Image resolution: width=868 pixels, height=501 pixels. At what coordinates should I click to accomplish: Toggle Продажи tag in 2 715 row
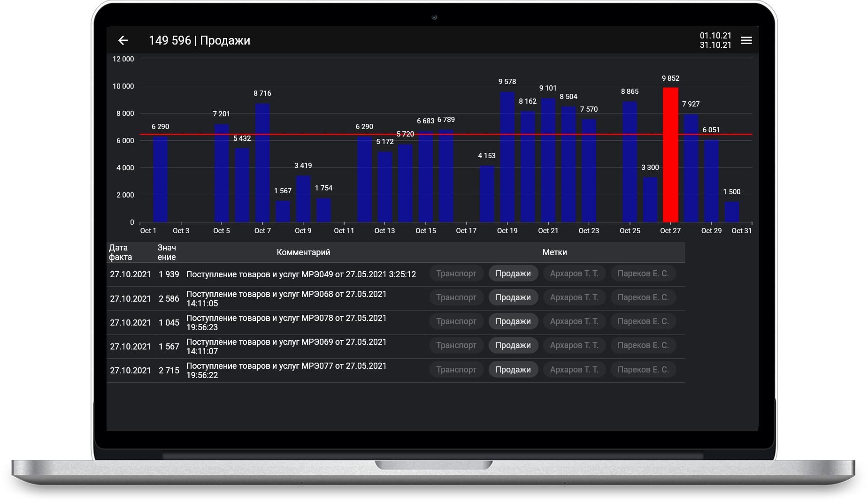(513, 370)
